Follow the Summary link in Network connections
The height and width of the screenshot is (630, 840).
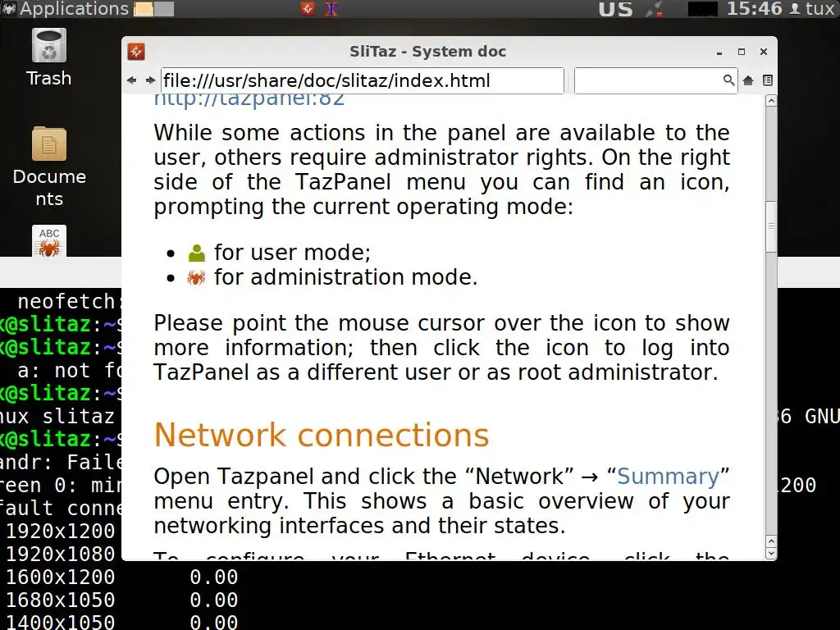[x=668, y=477]
